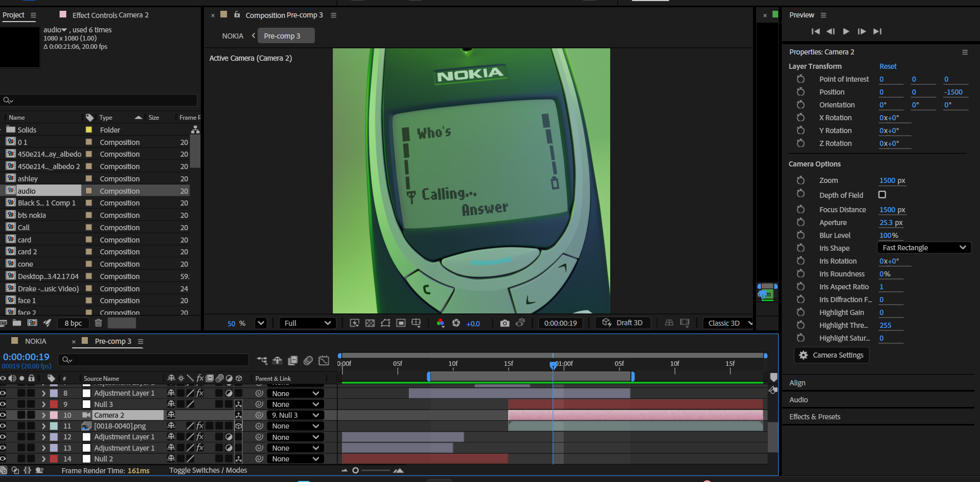Screen dimensions: 980x482
Task: Toggle visibility of the Null 3 layer
Action: click(3, 404)
